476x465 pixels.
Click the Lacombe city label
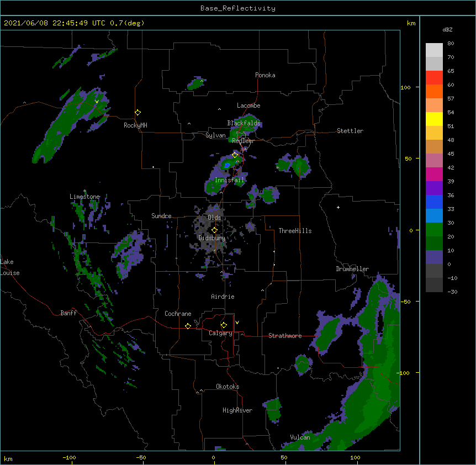tap(248, 105)
